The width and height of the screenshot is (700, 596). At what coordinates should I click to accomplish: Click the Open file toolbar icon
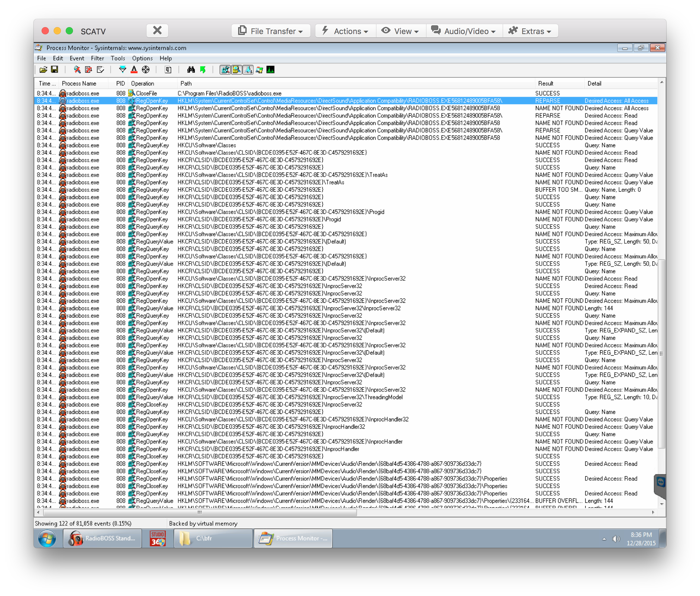[x=43, y=70]
